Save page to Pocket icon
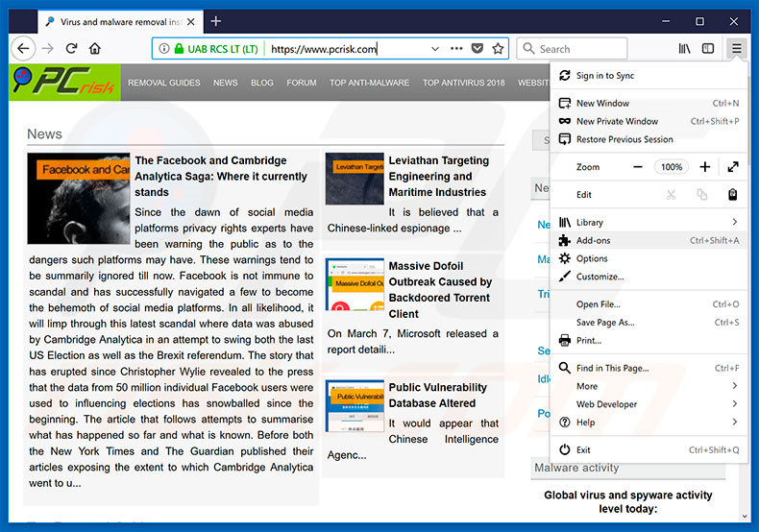The image size is (759, 532). (477, 48)
